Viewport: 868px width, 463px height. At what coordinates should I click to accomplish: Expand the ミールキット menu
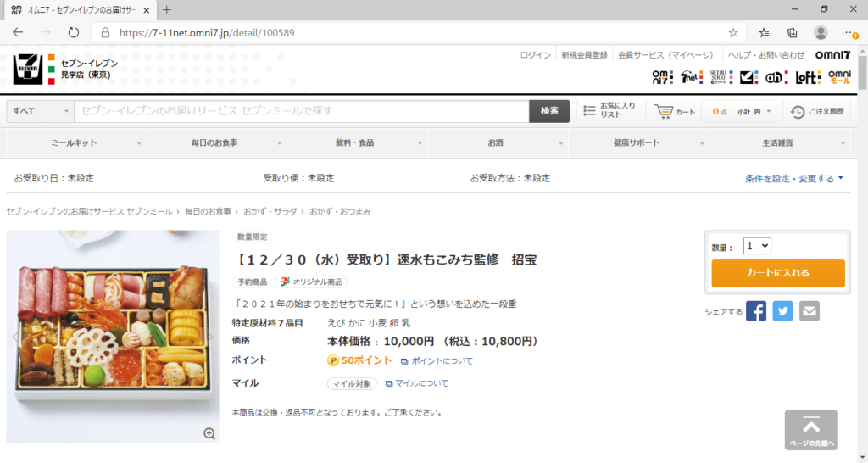(x=75, y=143)
